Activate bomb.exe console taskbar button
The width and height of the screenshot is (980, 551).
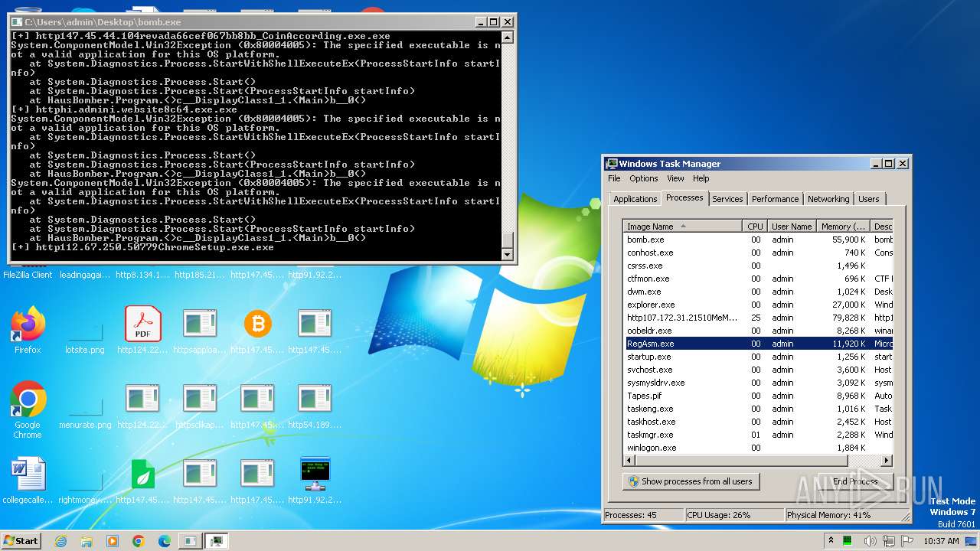coord(189,541)
